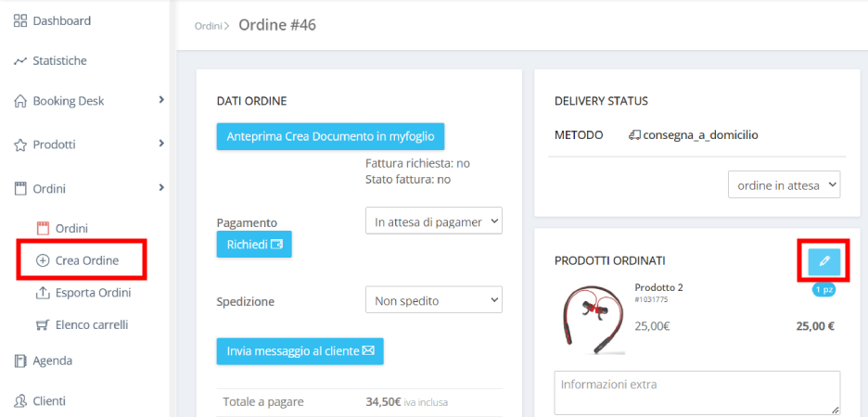
Task: Click Invia messaggio al cliente button
Action: click(x=300, y=351)
